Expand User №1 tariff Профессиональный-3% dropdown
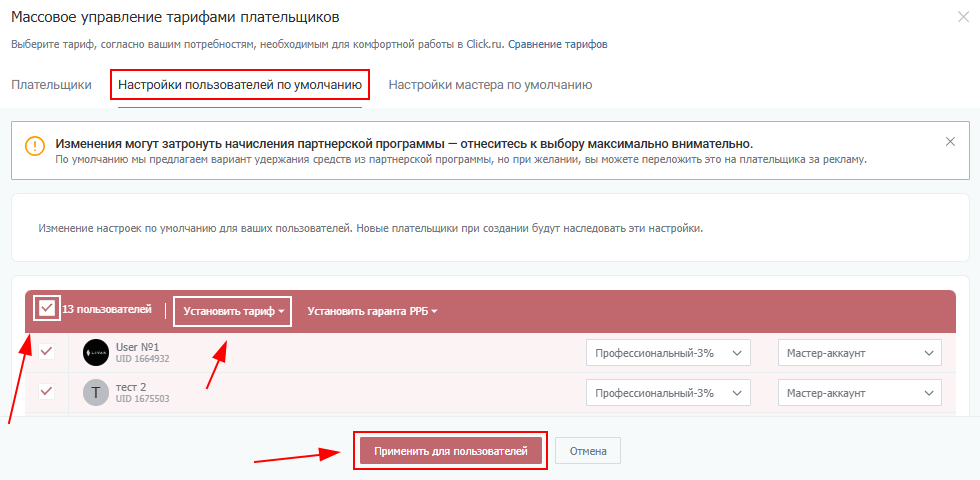The width and height of the screenshot is (980, 480). [667, 353]
